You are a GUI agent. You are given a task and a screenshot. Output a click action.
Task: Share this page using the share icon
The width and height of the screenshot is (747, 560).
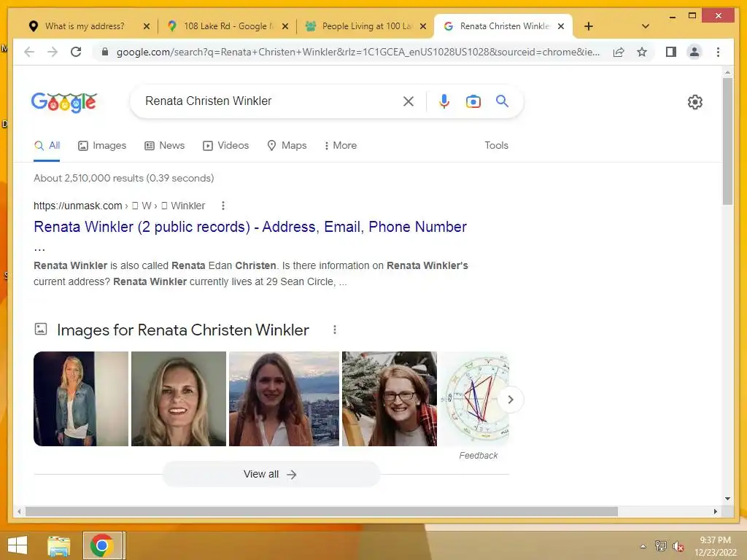tap(619, 52)
